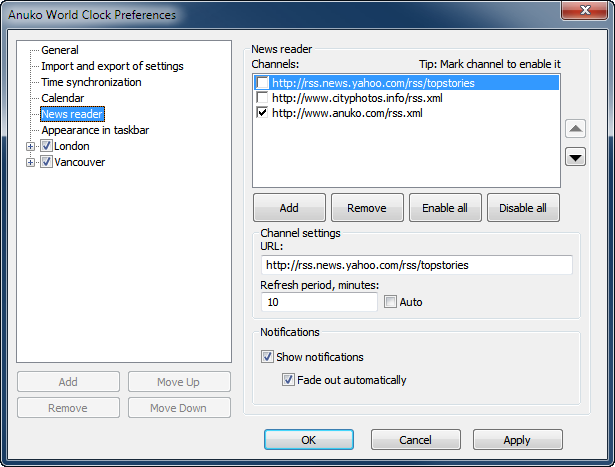This screenshot has width=615, height=467.
Task: Focus the Refresh period minutes field
Action: point(319,302)
